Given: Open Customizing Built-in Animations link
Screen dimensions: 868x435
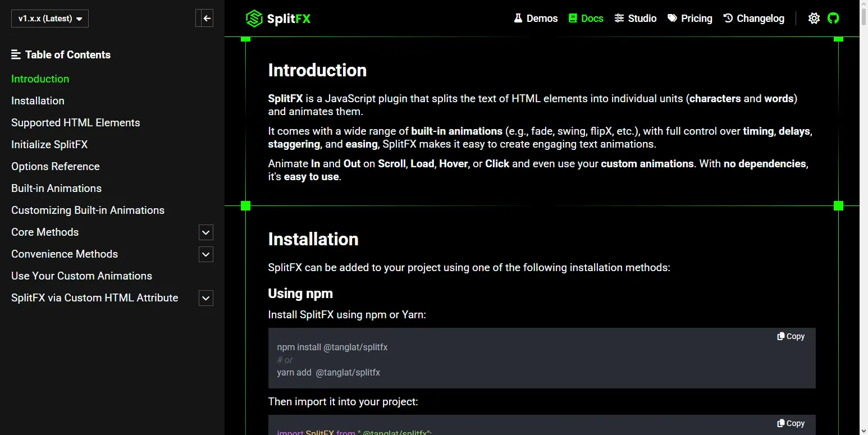Looking at the screenshot, I should click(88, 210).
